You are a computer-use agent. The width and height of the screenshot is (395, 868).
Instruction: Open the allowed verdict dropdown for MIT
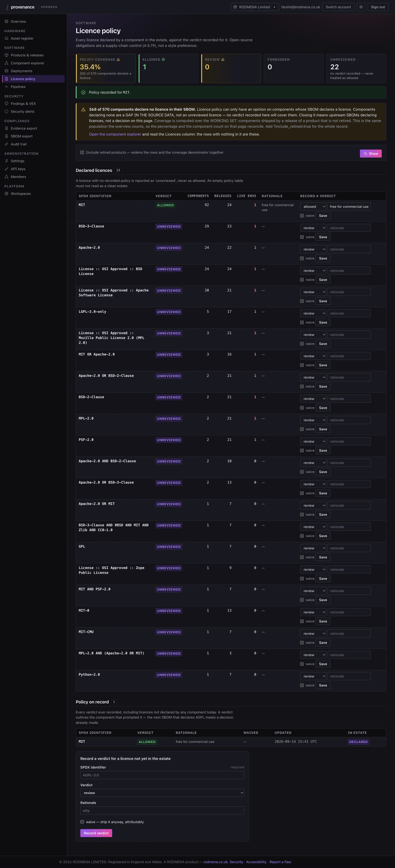pos(313,207)
